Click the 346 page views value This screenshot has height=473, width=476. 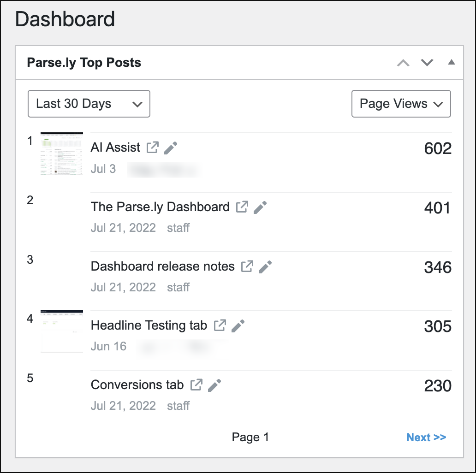(x=438, y=267)
